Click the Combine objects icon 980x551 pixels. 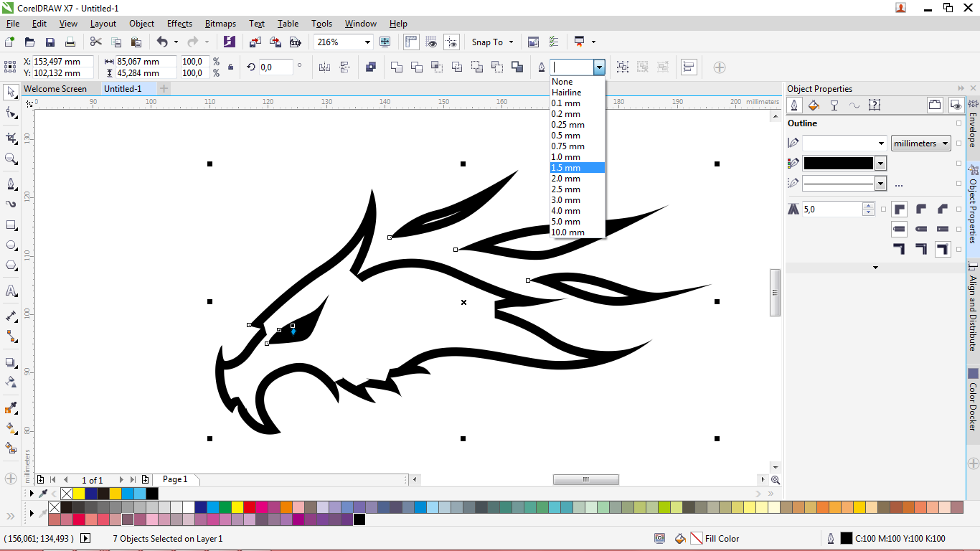pos(370,67)
